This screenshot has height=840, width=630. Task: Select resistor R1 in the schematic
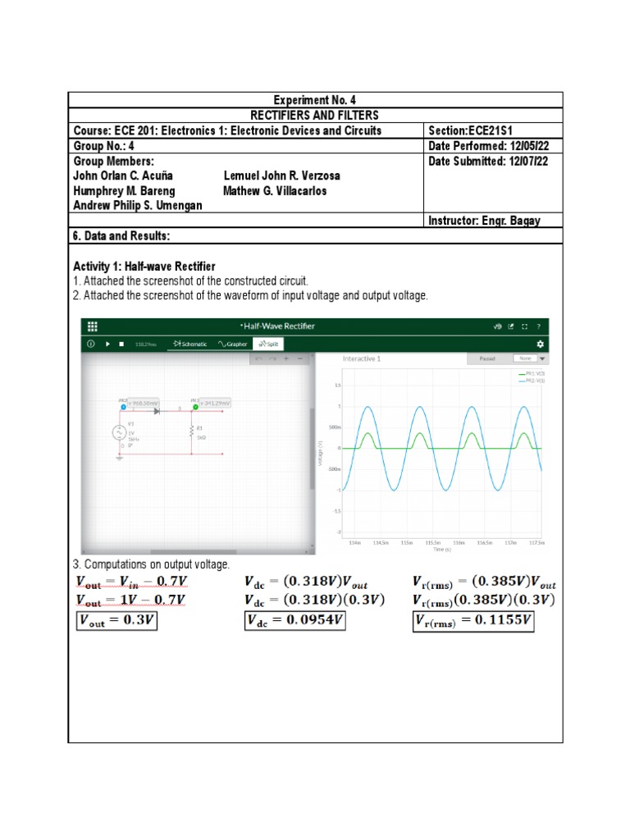click(191, 431)
